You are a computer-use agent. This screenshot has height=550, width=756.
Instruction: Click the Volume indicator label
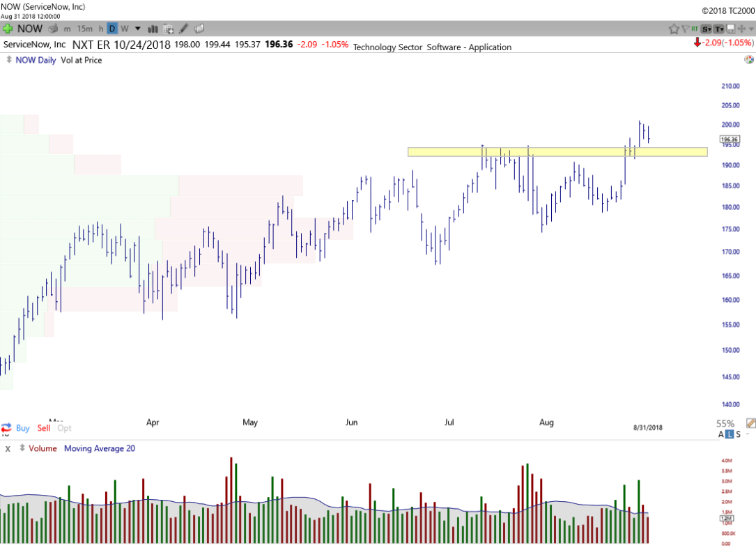[43, 448]
